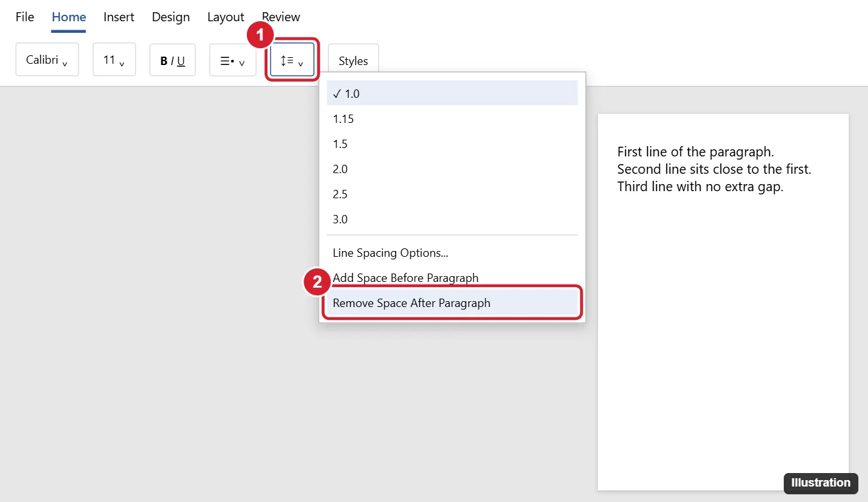Set line spacing to 1.5

point(452,144)
